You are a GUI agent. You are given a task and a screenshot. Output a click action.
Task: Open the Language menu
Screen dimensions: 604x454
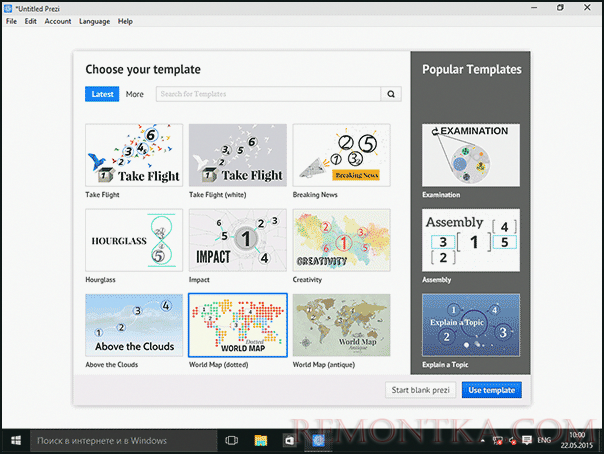tap(94, 21)
